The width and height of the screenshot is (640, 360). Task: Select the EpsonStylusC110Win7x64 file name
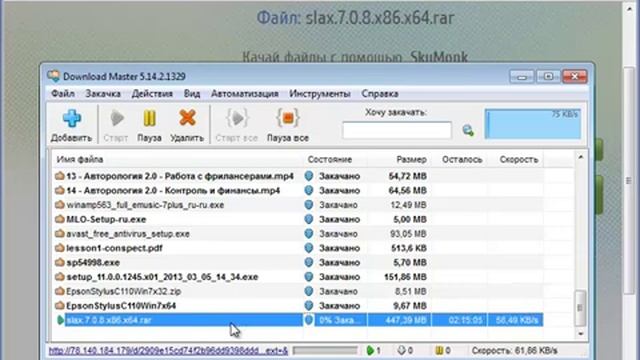[121, 306]
